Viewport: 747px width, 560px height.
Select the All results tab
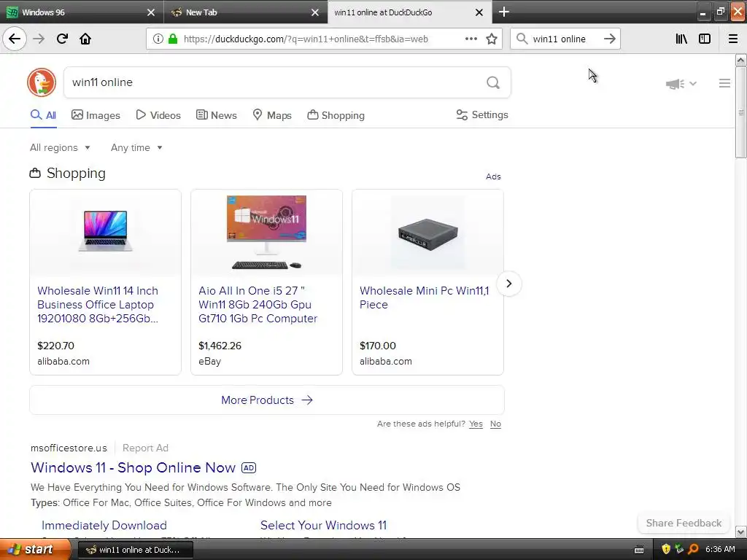pyautogui.click(x=43, y=115)
